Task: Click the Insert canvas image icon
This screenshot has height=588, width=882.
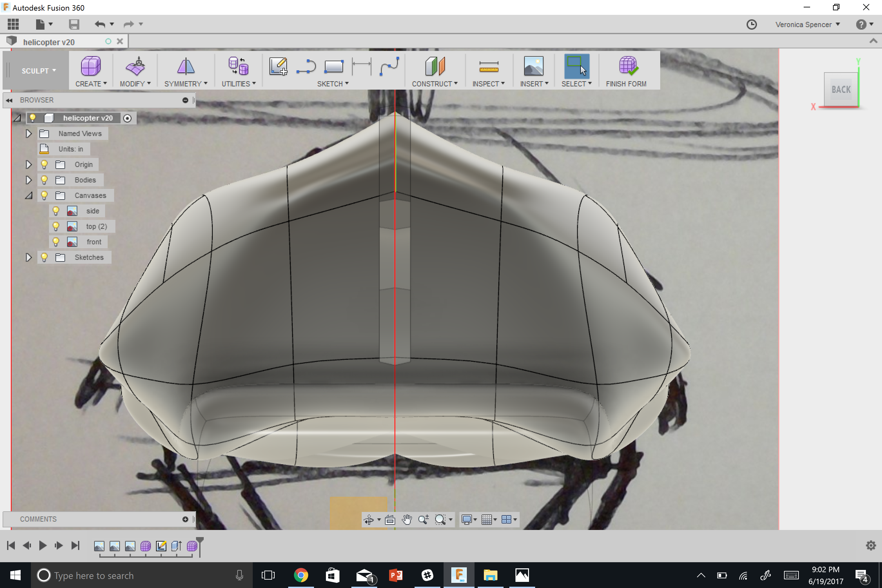Action: click(x=534, y=66)
